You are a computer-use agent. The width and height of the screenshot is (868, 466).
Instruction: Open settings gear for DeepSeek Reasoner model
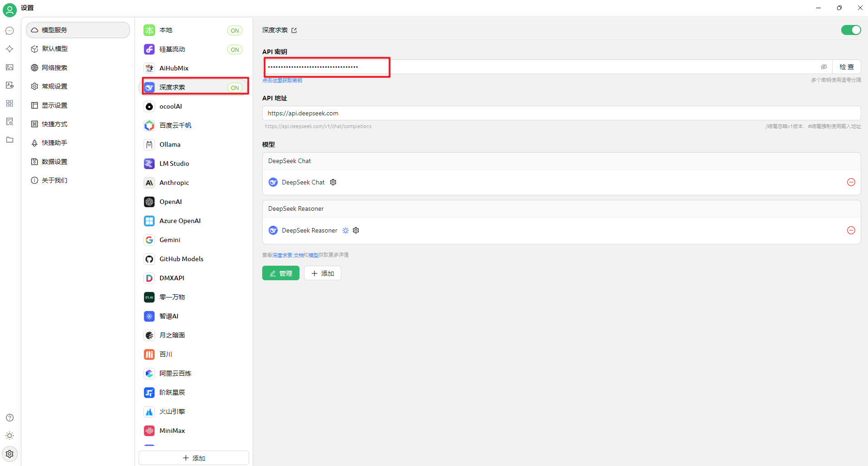click(x=356, y=230)
